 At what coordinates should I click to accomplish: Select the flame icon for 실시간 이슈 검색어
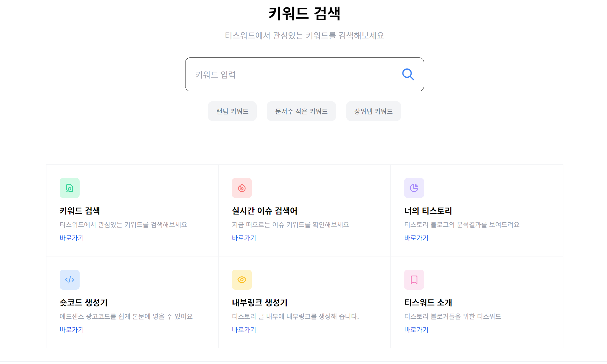242,188
